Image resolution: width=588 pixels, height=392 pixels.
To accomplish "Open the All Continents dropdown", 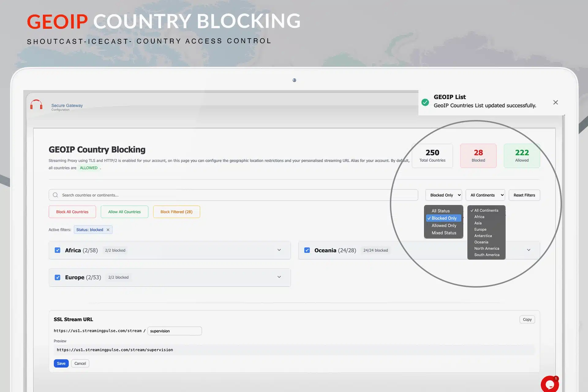I will point(485,195).
